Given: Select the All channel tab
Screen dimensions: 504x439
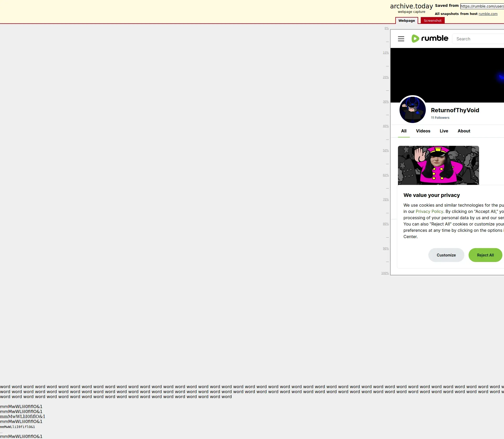Looking at the screenshot, I should 403,131.
